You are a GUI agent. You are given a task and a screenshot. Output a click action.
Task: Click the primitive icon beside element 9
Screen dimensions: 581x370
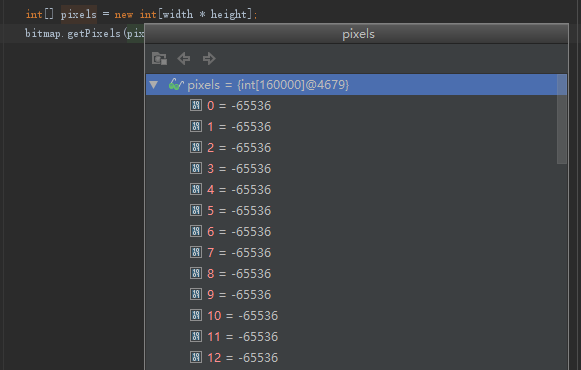(196, 294)
